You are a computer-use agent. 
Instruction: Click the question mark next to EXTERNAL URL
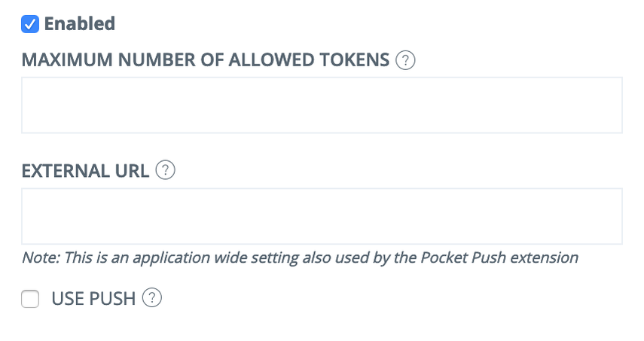pyautogui.click(x=165, y=171)
